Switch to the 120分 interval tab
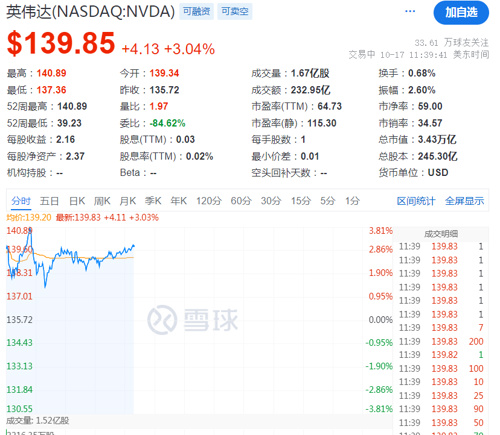The width and height of the screenshot is (500, 435). coord(209,201)
